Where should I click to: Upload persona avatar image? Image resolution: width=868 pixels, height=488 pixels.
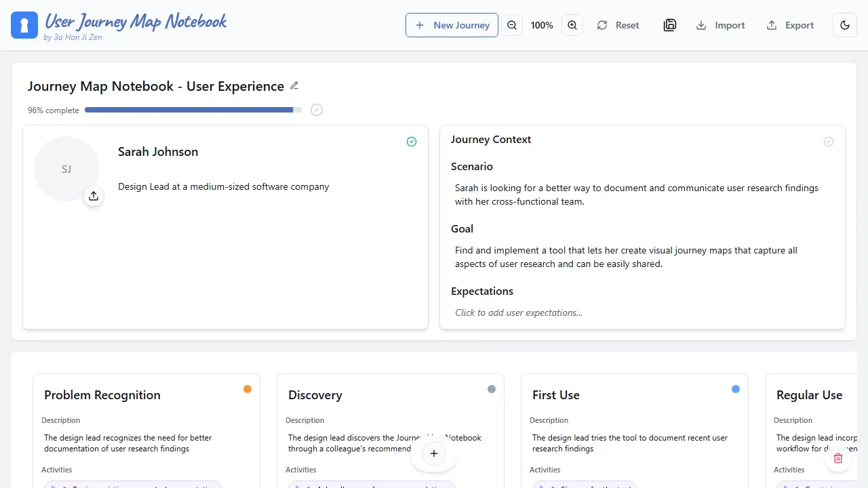(94, 196)
